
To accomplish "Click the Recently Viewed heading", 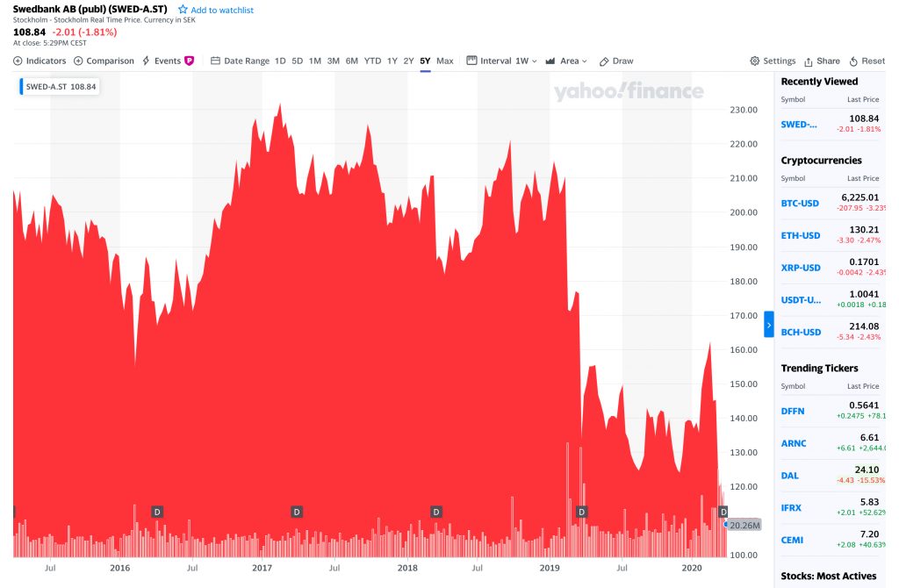I will [819, 82].
